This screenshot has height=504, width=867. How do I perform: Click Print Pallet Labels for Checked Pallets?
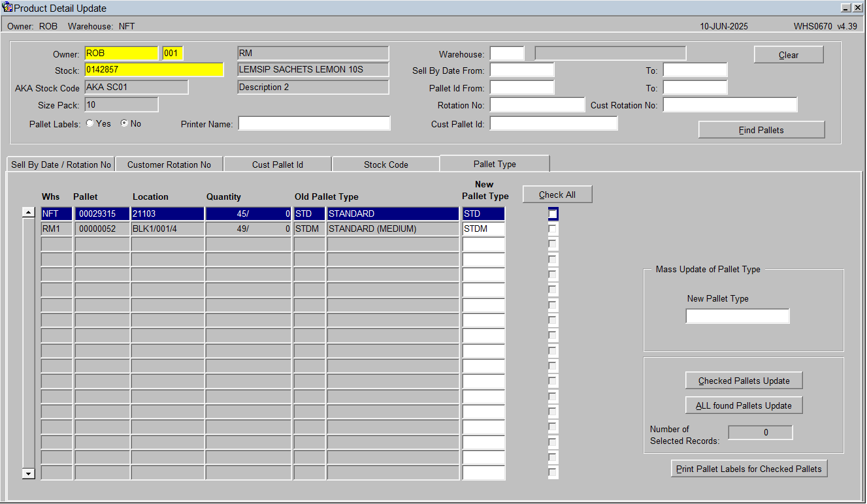(749, 469)
